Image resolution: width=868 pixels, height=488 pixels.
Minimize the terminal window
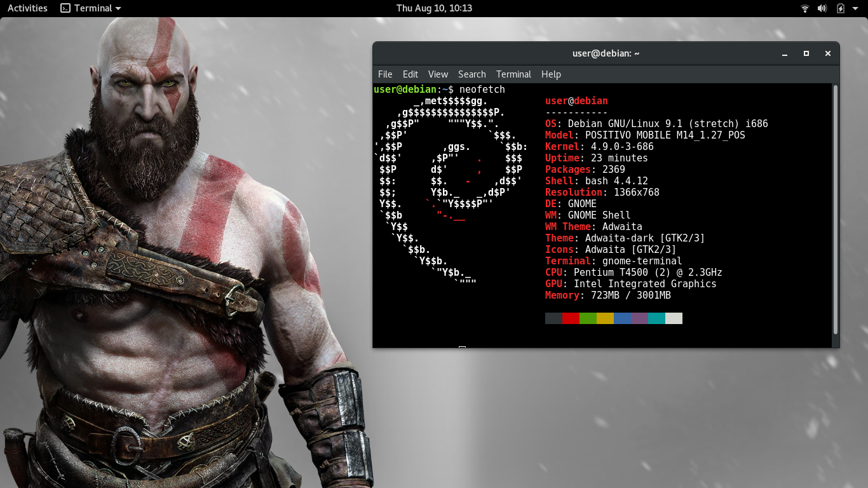point(785,54)
